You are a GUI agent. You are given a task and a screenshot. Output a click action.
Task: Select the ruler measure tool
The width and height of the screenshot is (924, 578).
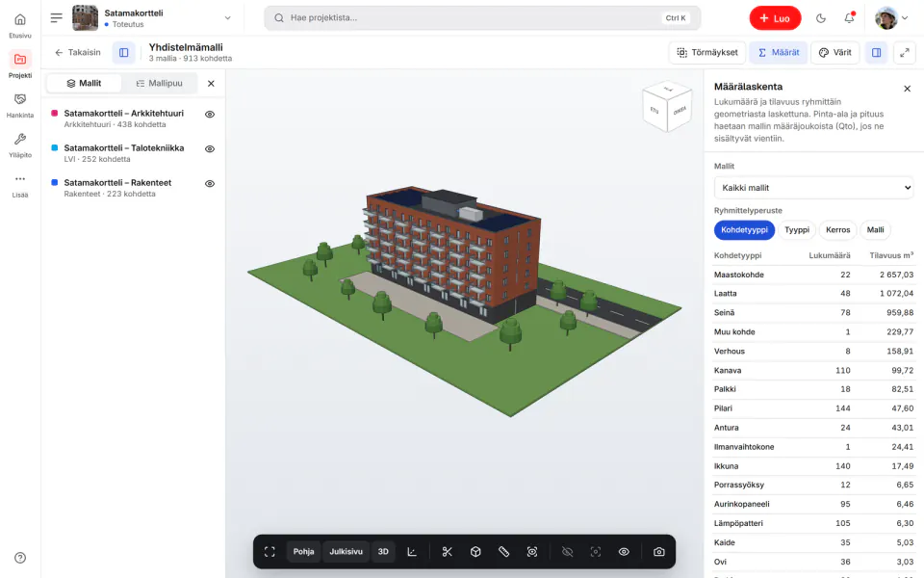(503, 552)
